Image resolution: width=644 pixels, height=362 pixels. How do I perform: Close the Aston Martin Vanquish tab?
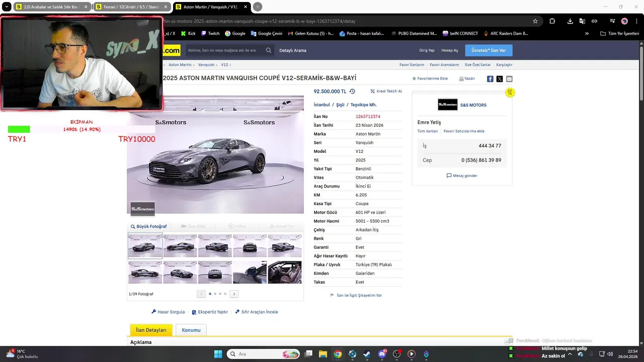(x=246, y=7)
